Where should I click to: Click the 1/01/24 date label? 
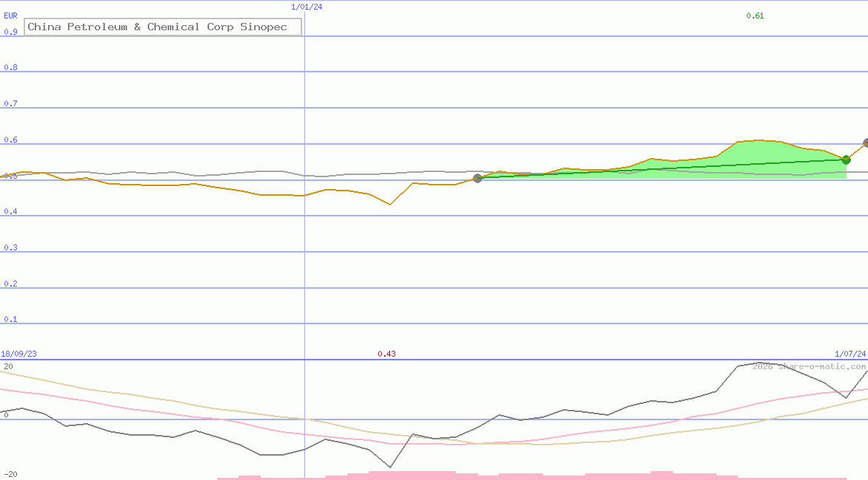coord(307,7)
